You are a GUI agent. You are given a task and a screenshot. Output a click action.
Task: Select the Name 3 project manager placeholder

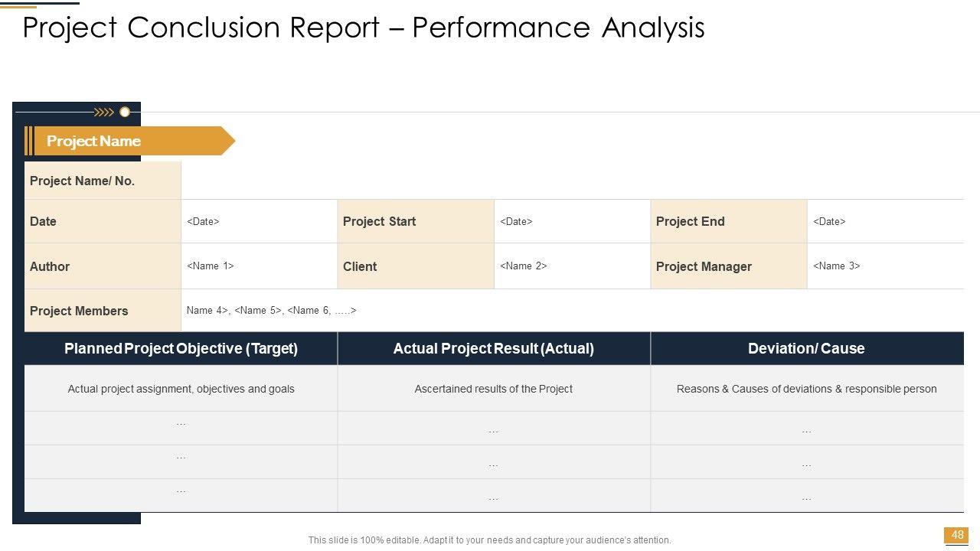[836, 266]
